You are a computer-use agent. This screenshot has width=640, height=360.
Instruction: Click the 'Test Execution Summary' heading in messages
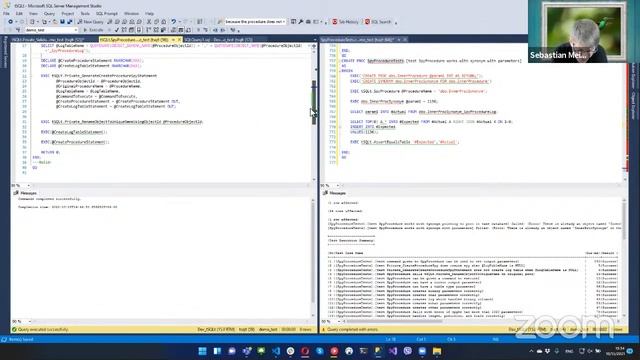click(351, 240)
